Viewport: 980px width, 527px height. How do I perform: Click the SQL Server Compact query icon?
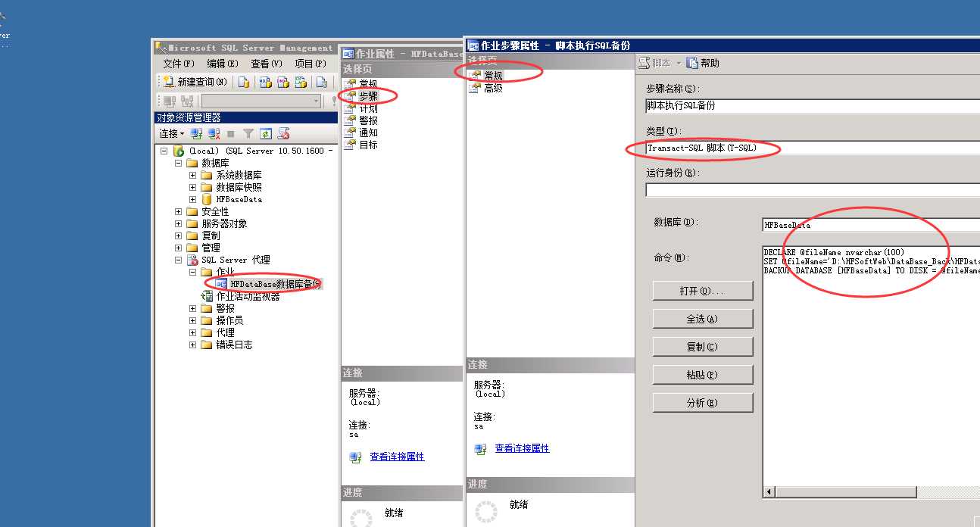322,82
